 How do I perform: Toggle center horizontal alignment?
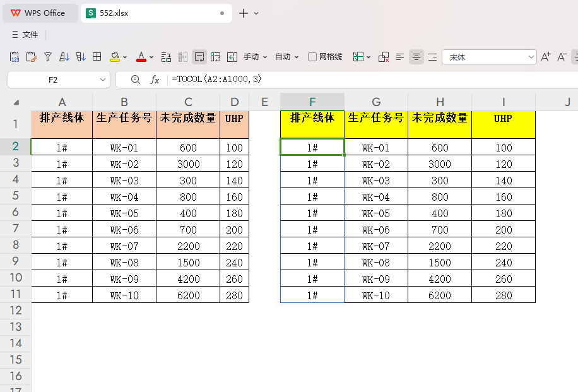(416, 57)
